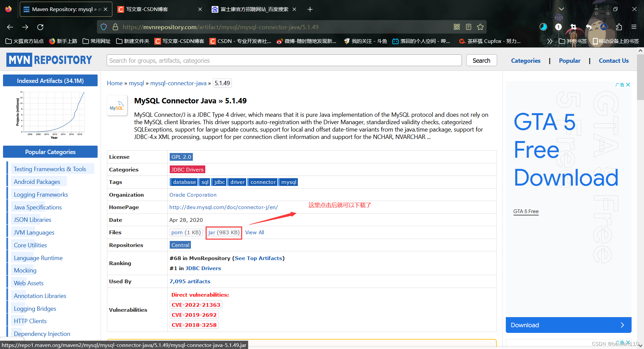Open the 新建文件夹 bookmark folder
Image resolution: width=644 pixels, height=349 pixels.
coord(132,41)
